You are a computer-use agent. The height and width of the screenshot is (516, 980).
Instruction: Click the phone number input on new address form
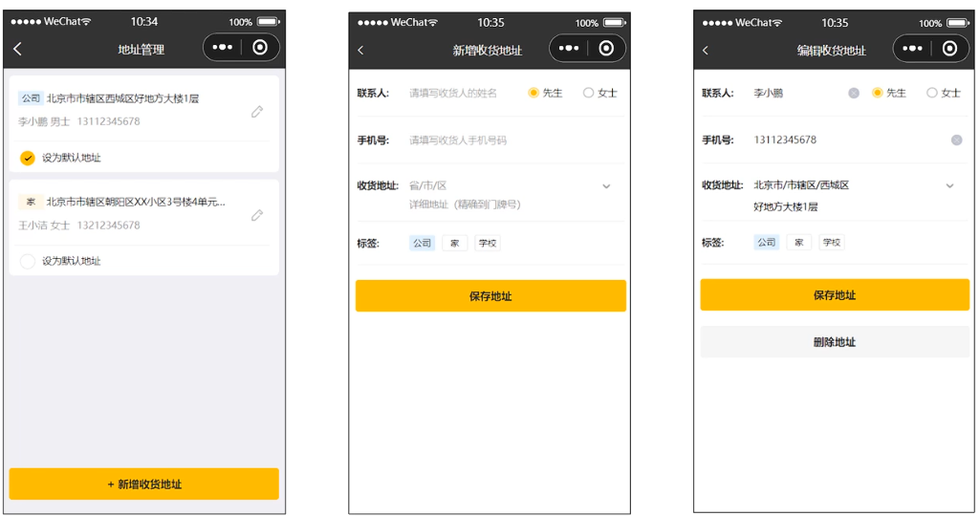click(459, 140)
